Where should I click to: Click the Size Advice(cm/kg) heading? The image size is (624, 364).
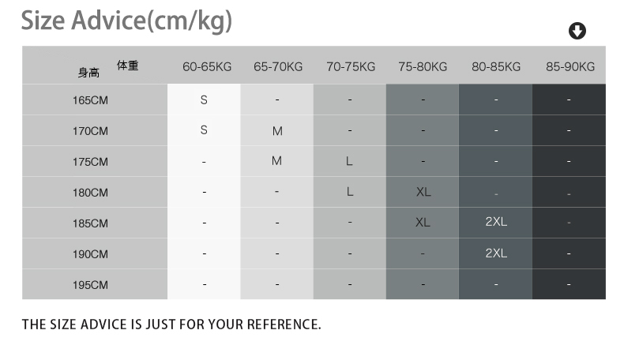(126, 21)
